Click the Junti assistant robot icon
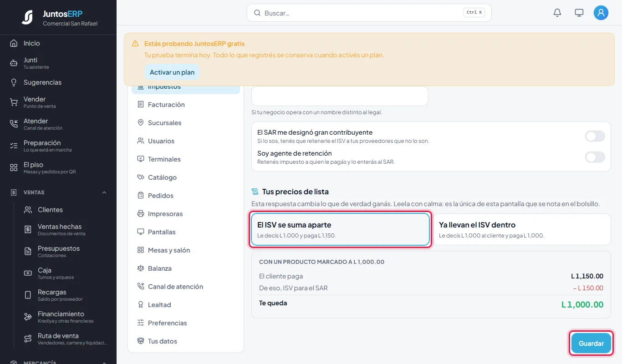 point(14,63)
